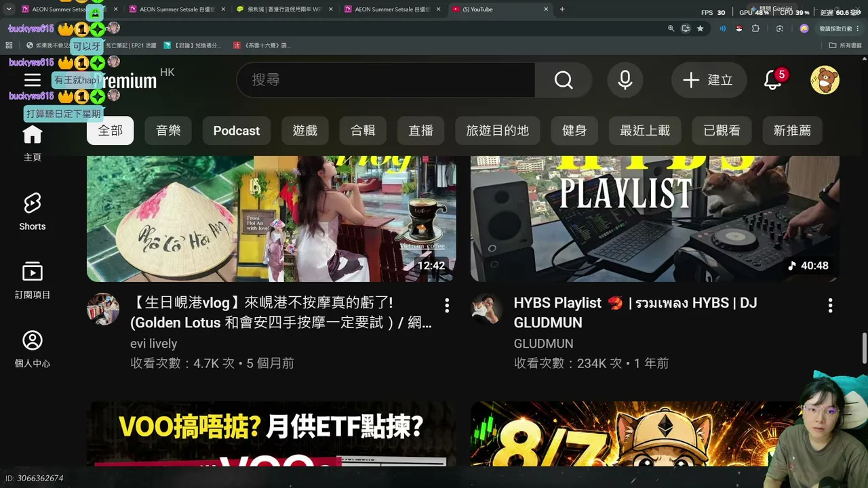Open more options for the 峴港vlog video

(x=447, y=306)
